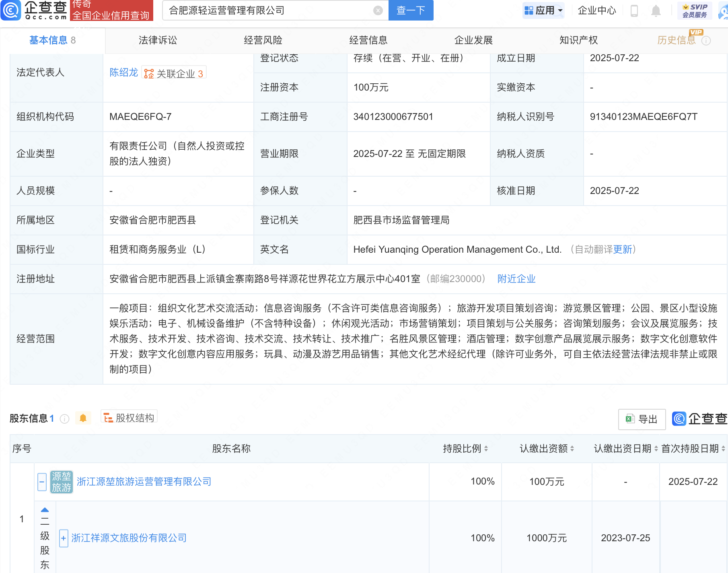Viewport: 728px width, 573px height.
Task: Click the orange bell alert for shareholder info
Action: point(83,418)
